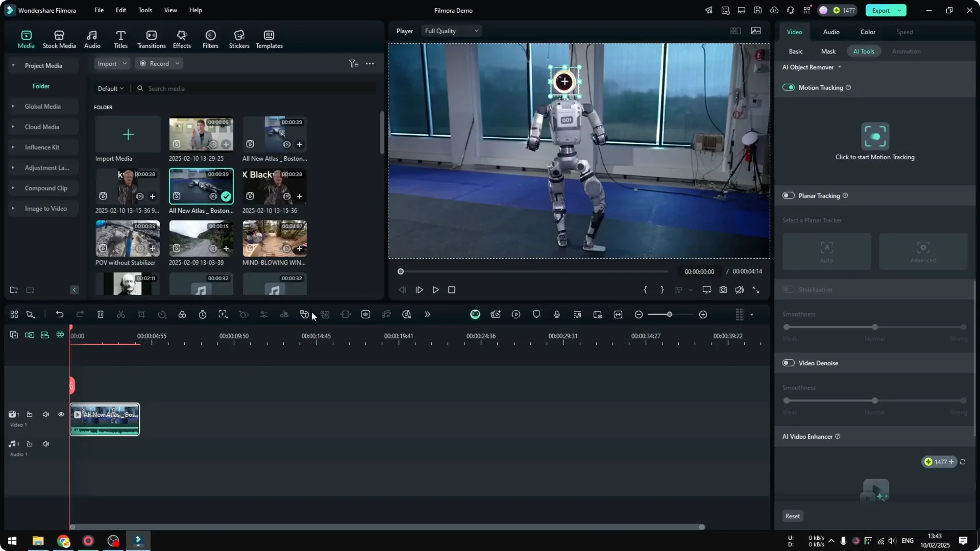
Task: Open the Stickers panel
Action: click(238, 38)
